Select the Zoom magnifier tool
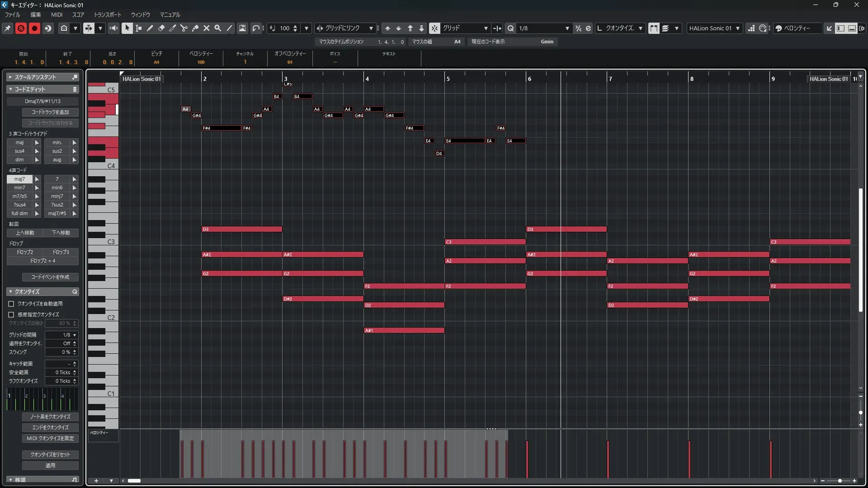Screen dimensions: 868x488 pyautogui.click(x=217, y=28)
